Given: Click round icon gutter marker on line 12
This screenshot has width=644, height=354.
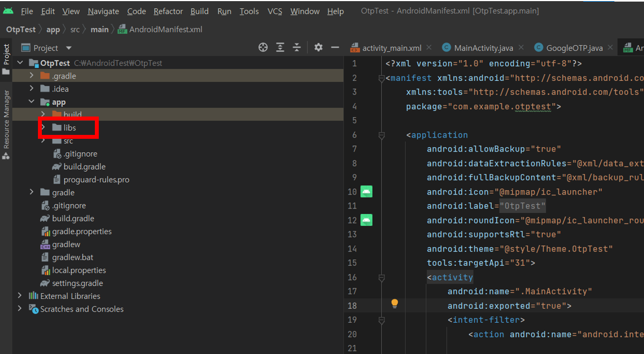Looking at the screenshot, I should (366, 220).
